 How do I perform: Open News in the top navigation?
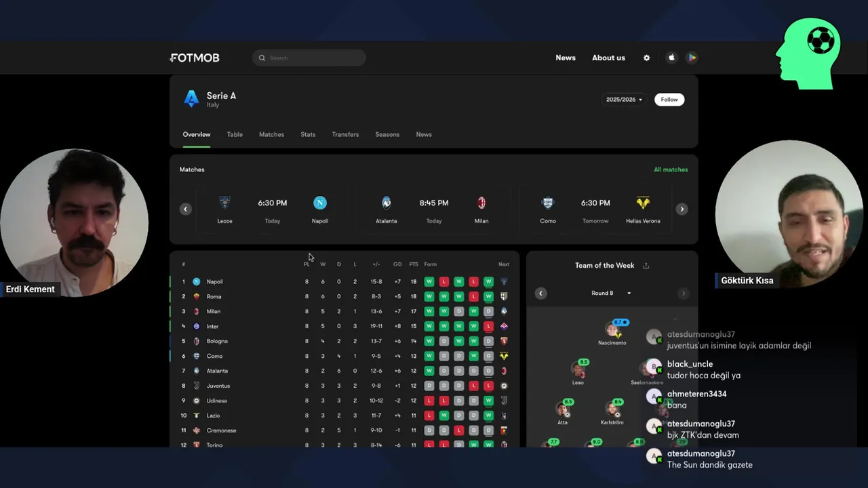[566, 58]
